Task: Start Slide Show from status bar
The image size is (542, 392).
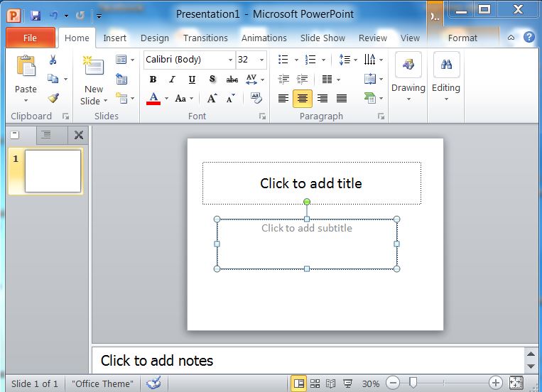Action: pos(347,383)
